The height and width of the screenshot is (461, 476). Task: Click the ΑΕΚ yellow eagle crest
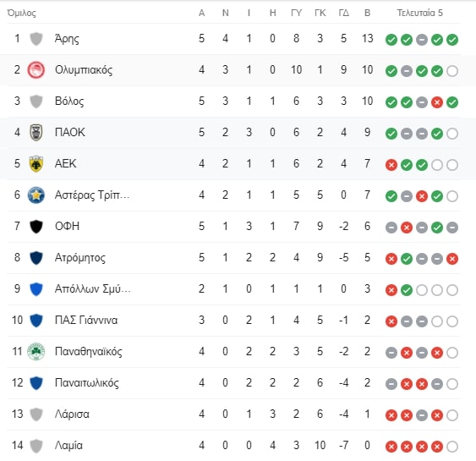click(36, 164)
